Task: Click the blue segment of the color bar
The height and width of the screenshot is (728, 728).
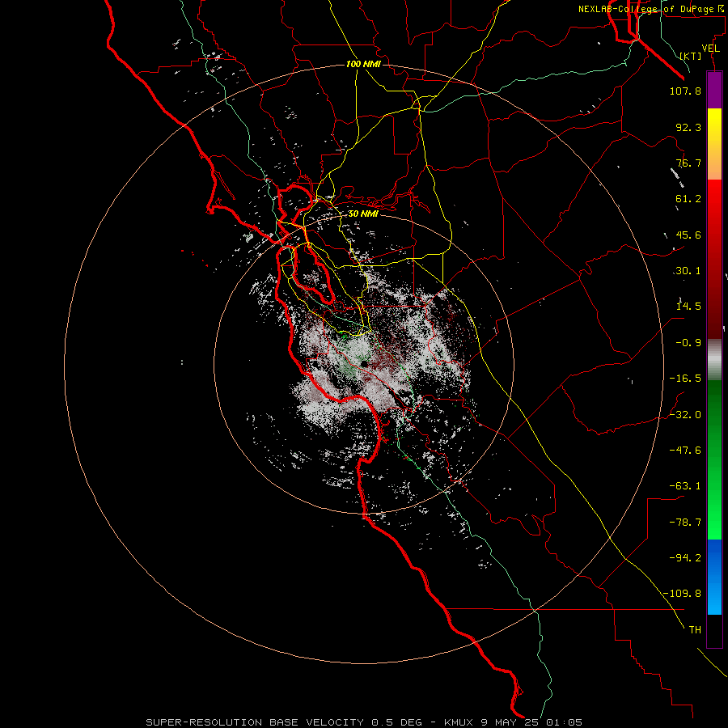Action: [x=714, y=577]
